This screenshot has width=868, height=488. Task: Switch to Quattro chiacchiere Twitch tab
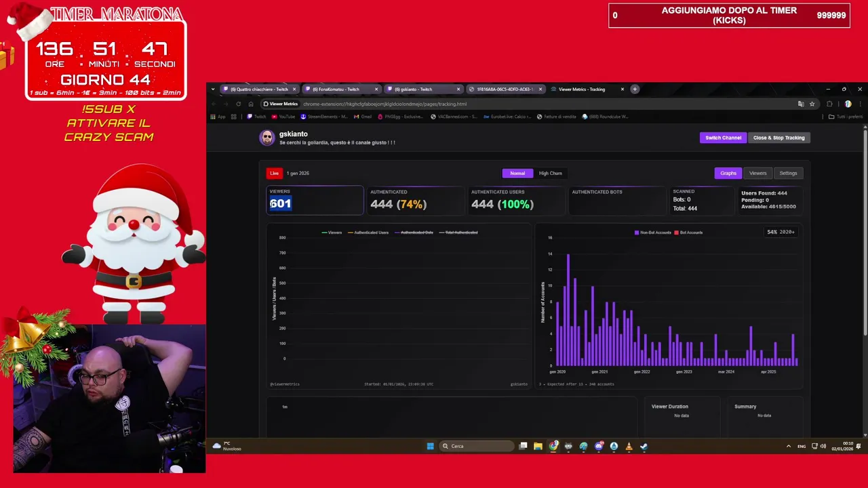(x=260, y=89)
